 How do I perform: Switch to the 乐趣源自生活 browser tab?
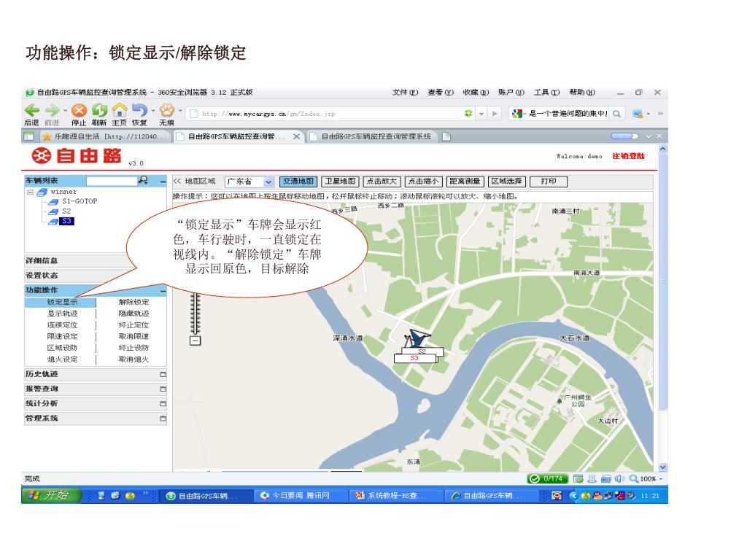point(102,136)
